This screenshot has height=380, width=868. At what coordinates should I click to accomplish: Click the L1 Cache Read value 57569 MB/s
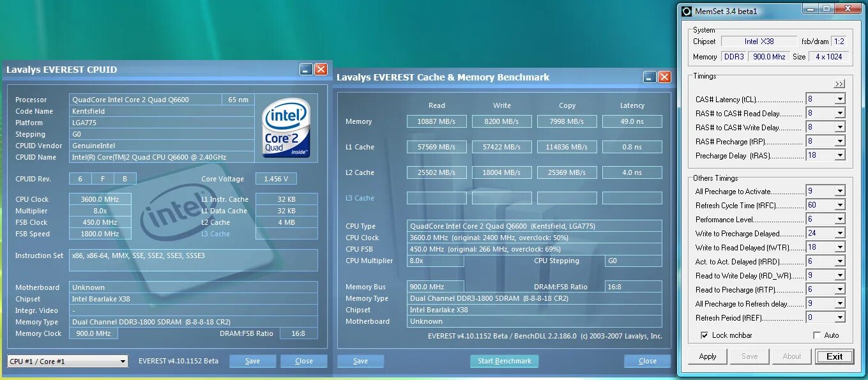[x=437, y=147]
